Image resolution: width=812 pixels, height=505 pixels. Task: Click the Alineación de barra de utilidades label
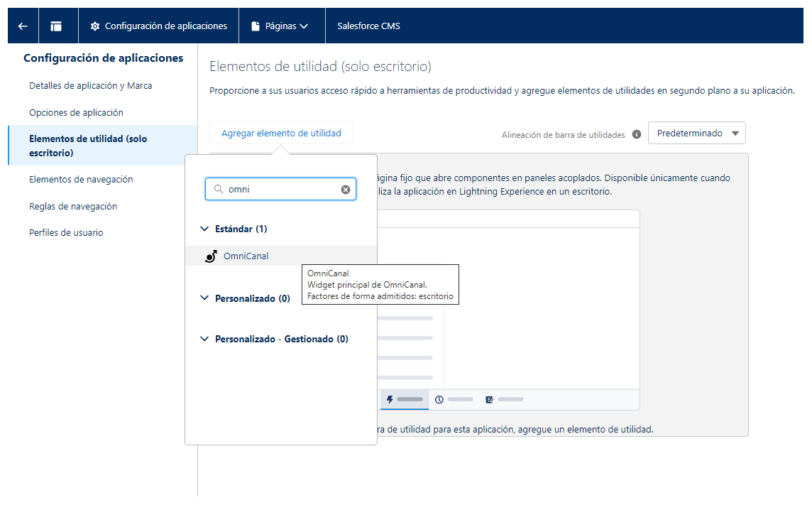point(563,135)
